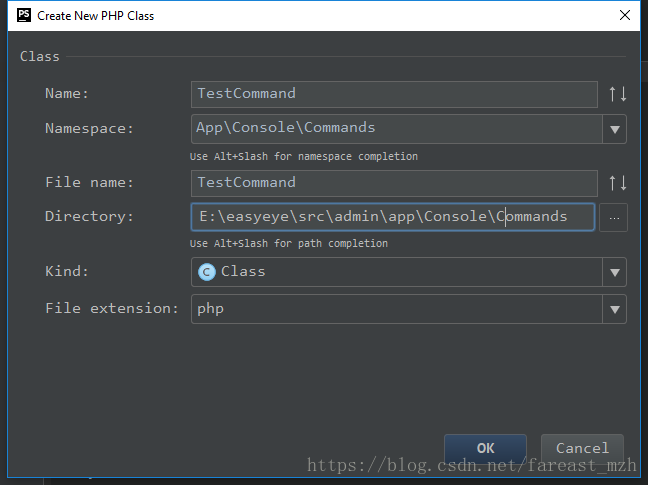Expand the Namespace dropdown arrow
The image size is (648, 485).
point(615,129)
